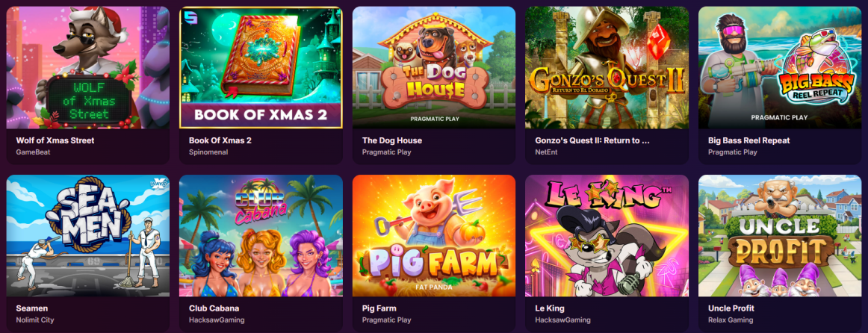The width and height of the screenshot is (868, 333).
Task: Click HacksawGaming provider under Le King
Action: (x=563, y=320)
